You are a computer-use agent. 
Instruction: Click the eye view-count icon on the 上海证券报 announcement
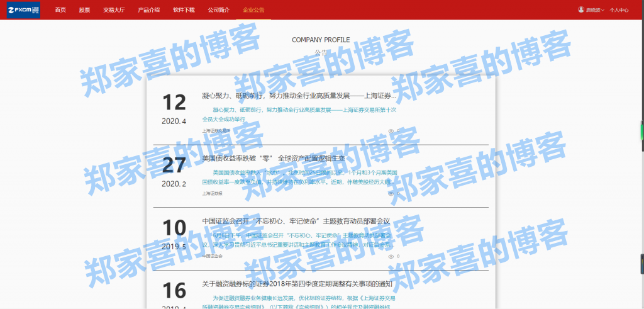(x=391, y=193)
